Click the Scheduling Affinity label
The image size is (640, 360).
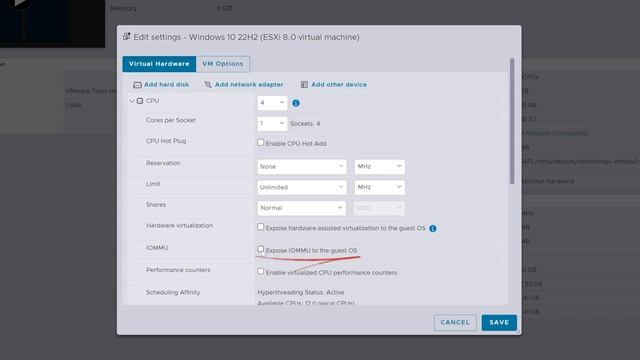[173, 293]
